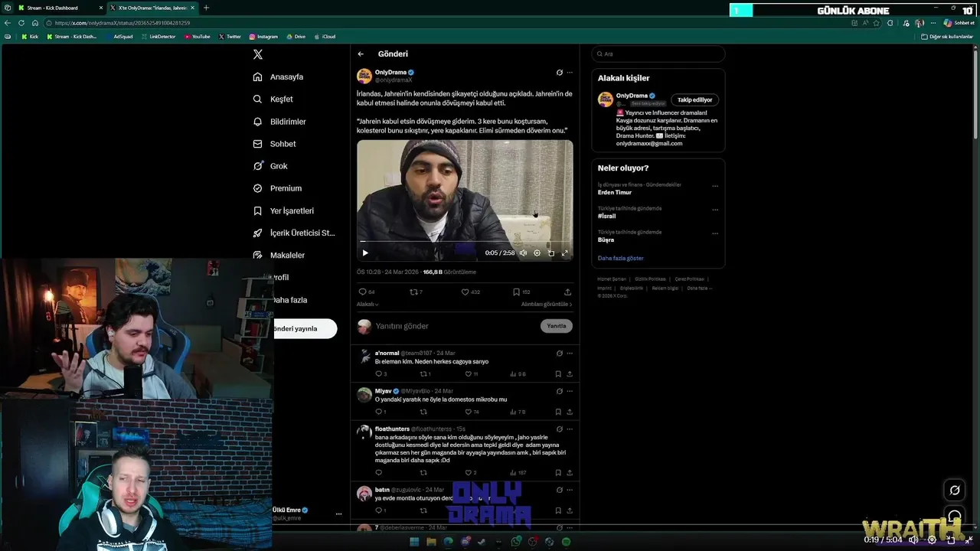This screenshot has width=980, height=551.
Task: Open the Premium page
Action: click(x=277, y=188)
